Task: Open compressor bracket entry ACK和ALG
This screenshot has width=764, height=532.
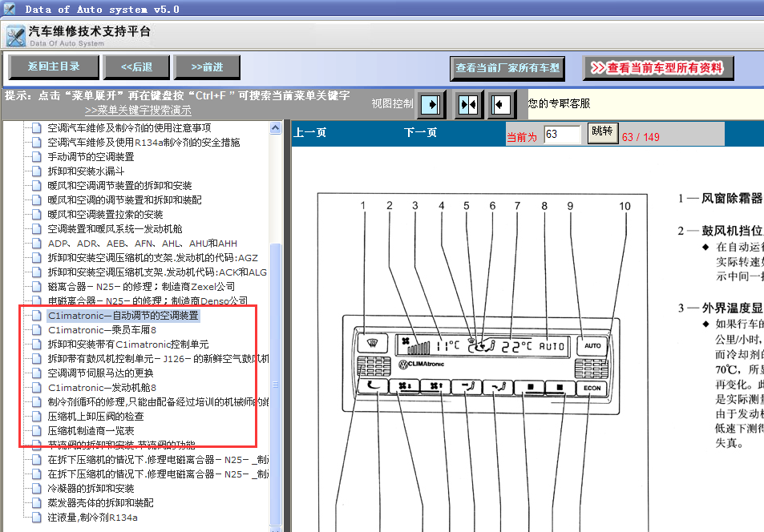Action: pyautogui.click(x=157, y=272)
